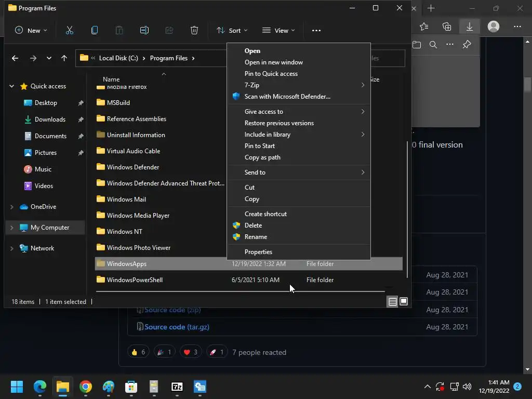Open the Send to submenu
The width and height of the screenshot is (532, 399).
(299, 172)
